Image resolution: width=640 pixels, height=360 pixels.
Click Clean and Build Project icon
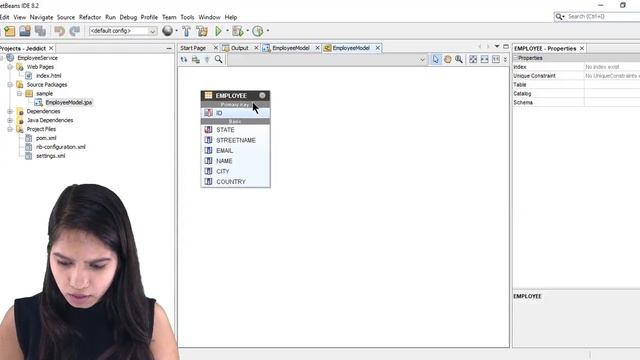(x=202, y=31)
